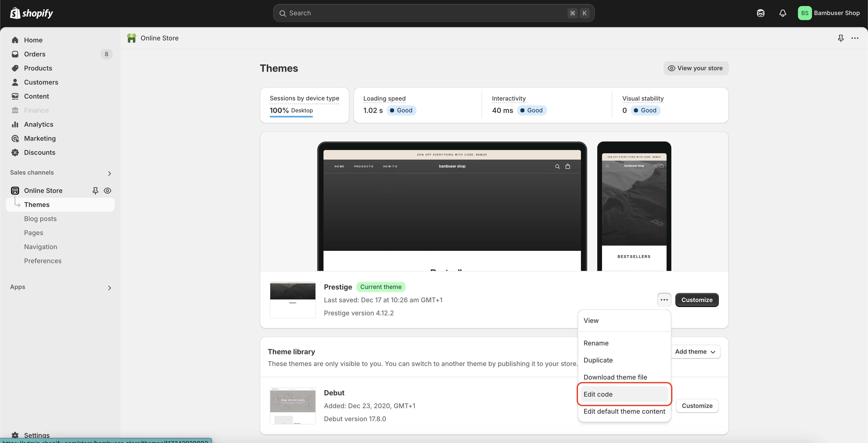Choose Download theme file menu option
The height and width of the screenshot is (443, 868).
(x=615, y=377)
